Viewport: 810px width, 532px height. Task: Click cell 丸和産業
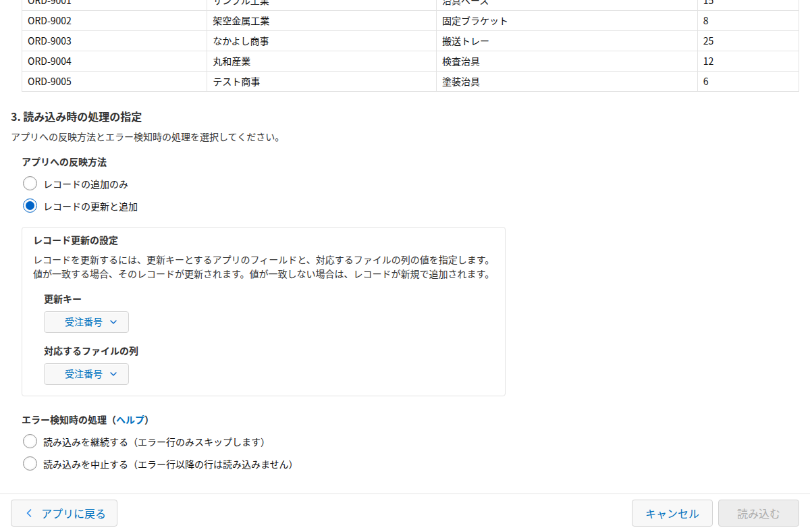tap(322, 61)
